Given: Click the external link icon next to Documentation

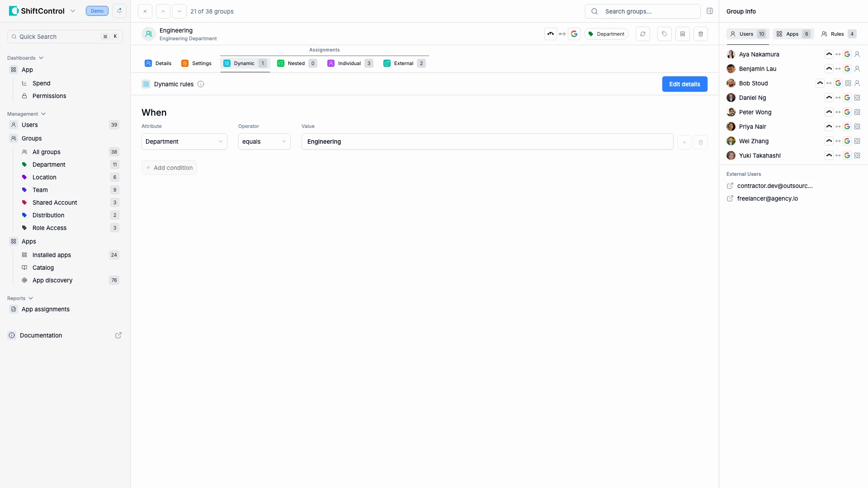Looking at the screenshot, I should pos(118,335).
